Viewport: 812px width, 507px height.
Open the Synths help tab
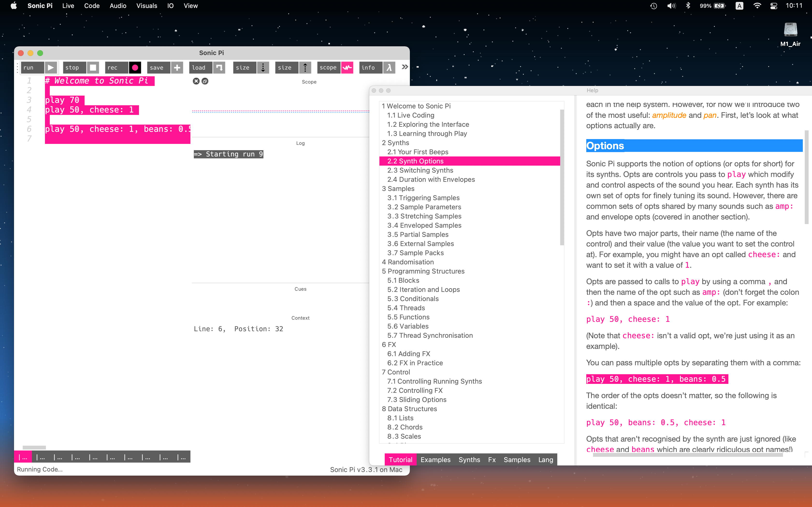click(469, 460)
